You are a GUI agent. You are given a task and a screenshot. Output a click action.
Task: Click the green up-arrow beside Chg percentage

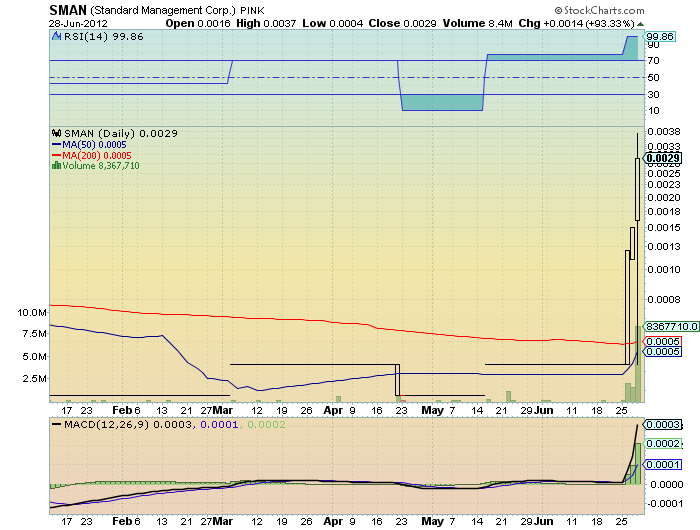click(x=641, y=24)
